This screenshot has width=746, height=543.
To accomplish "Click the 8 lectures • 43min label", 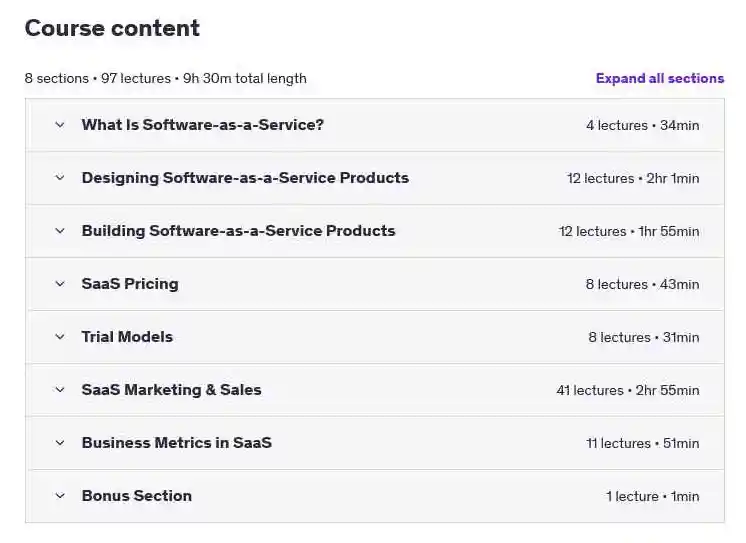I will point(643,284).
